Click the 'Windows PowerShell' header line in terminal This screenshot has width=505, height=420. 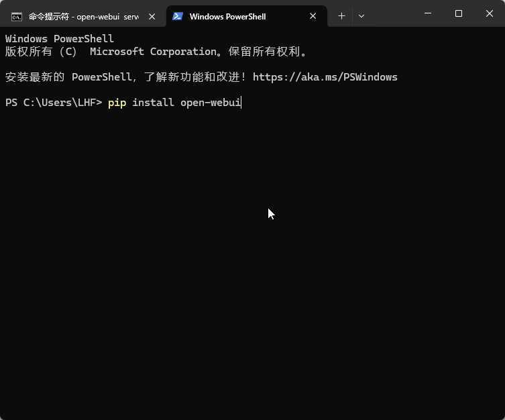coord(60,39)
